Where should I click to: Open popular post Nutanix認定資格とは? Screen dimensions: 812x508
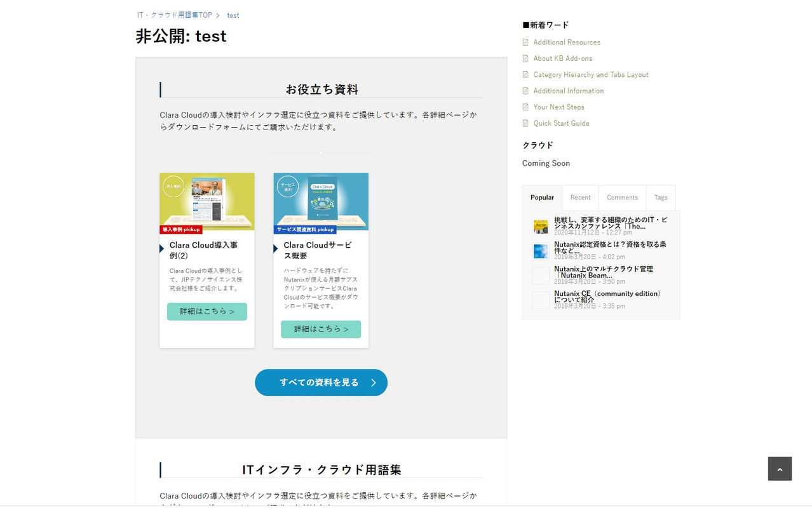tap(610, 247)
